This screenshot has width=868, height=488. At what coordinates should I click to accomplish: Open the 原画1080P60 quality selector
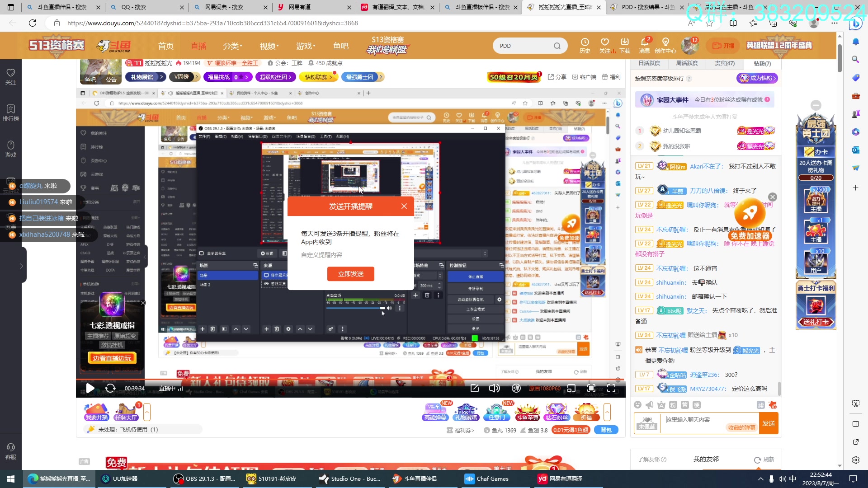[x=544, y=389]
